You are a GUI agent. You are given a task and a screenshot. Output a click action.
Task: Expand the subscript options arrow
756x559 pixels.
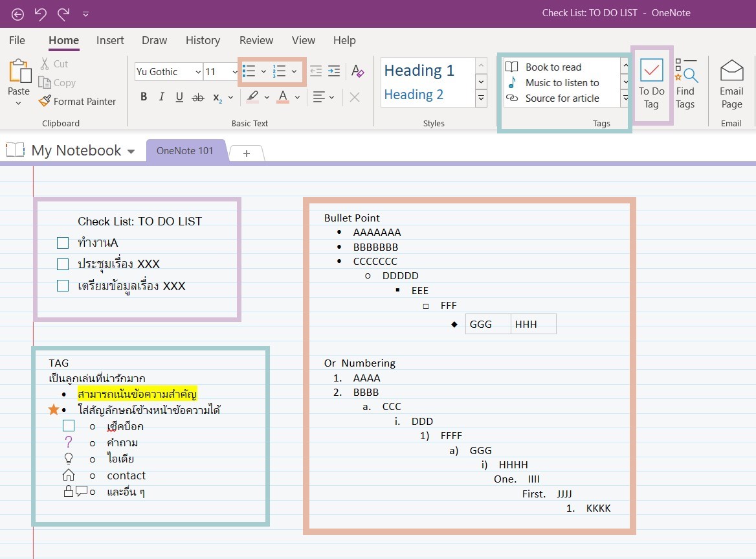click(231, 97)
